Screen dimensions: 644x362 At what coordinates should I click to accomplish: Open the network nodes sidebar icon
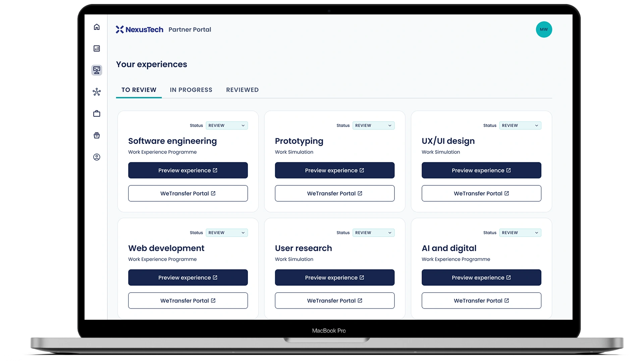point(97,92)
